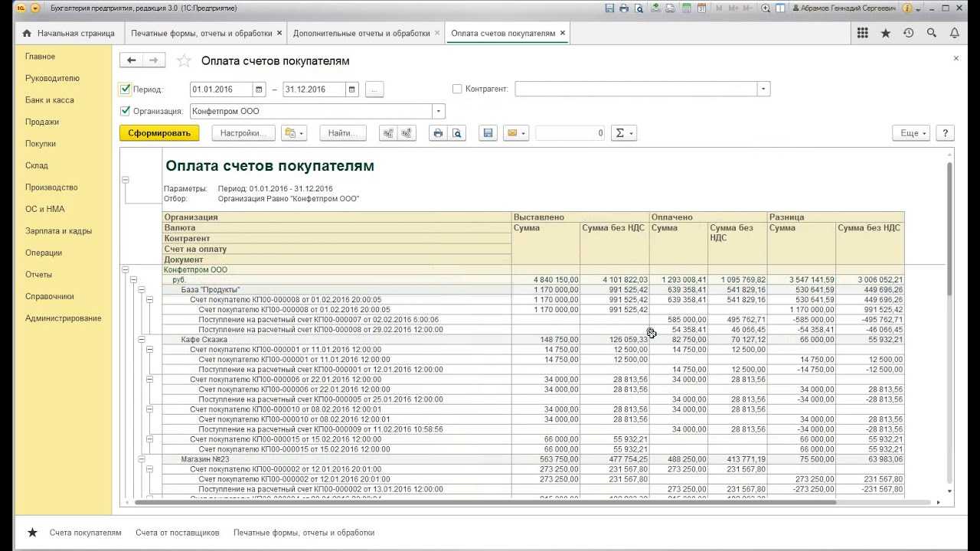The height and width of the screenshot is (551, 980).
Task: Open the notifications bell icon
Action: pos(955,34)
